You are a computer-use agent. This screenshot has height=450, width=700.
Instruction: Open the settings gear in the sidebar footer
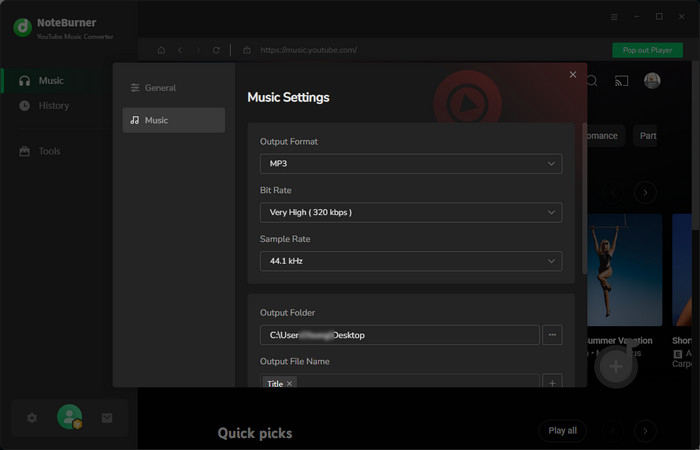pyautogui.click(x=32, y=418)
